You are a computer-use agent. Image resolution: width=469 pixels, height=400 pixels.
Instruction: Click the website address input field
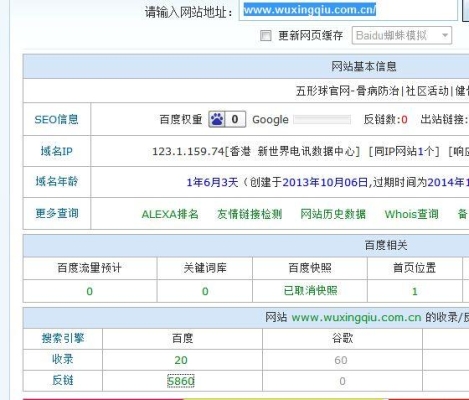pyautogui.click(x=348, y=10)
